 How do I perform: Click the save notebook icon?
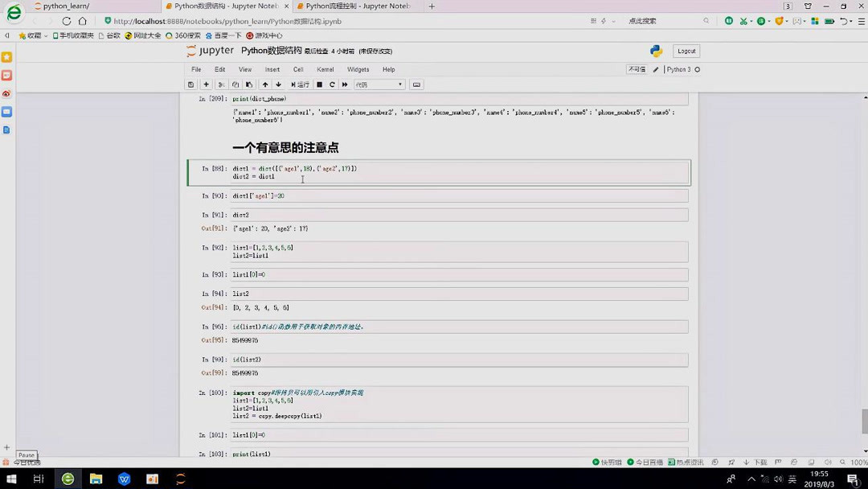point(190,84)
